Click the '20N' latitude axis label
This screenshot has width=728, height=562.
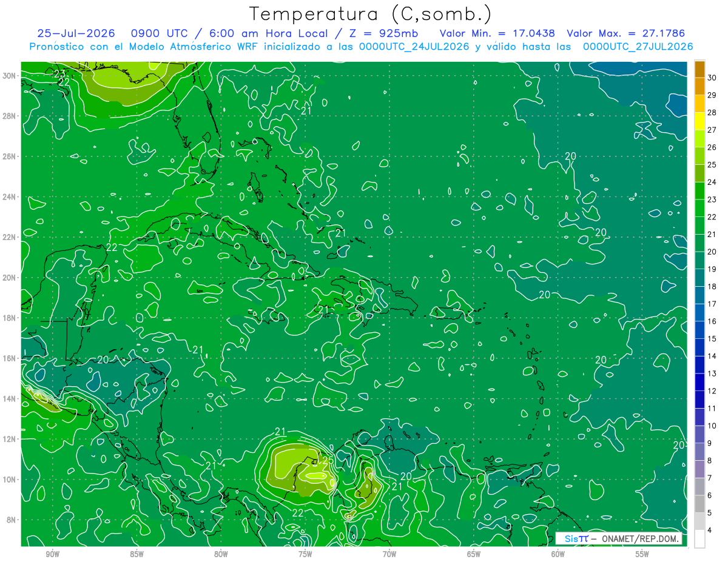(x=9, y=278)
